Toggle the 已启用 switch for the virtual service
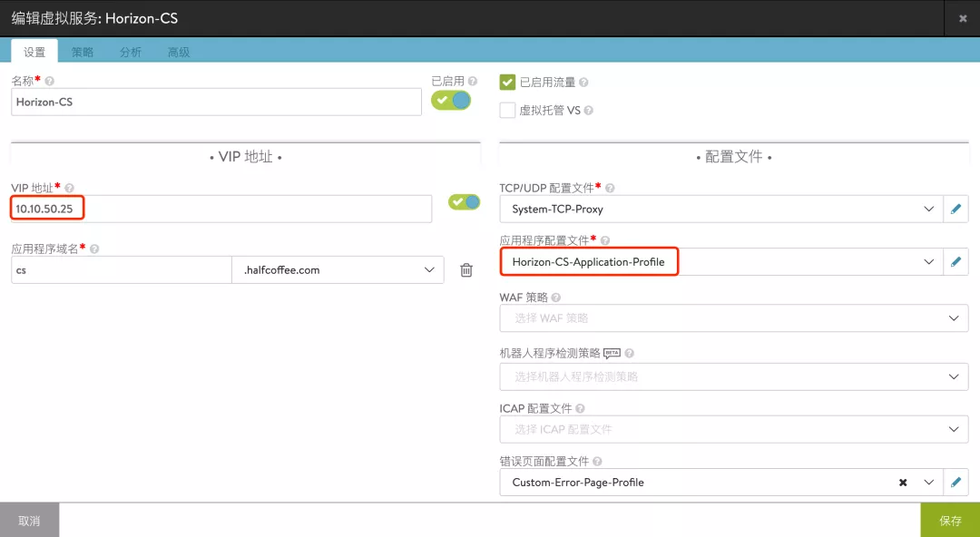Viewport: 980px width, 537px height. tap(451, 100)
